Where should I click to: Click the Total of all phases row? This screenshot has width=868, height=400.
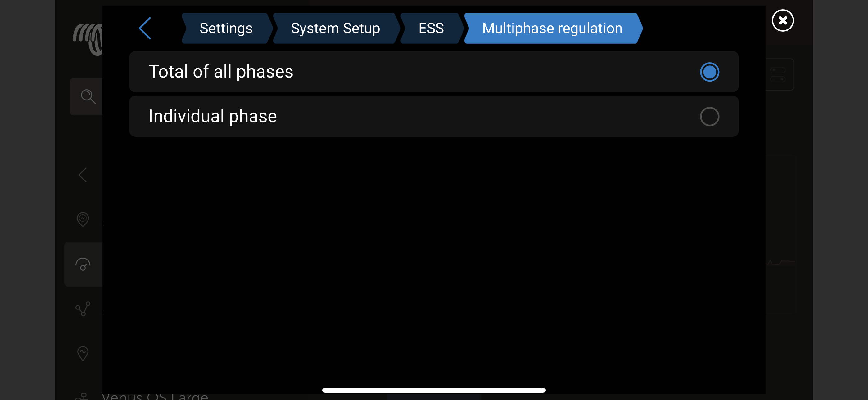pos(404,72)
